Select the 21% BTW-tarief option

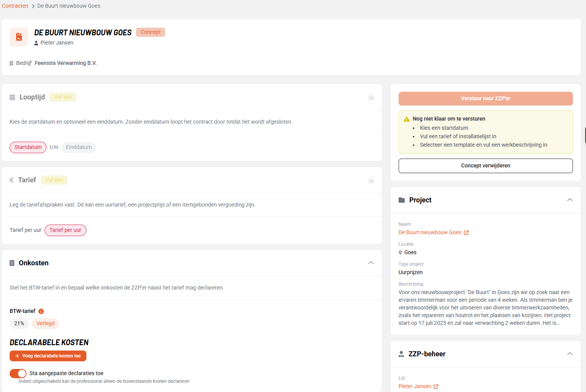[x=19, y=324]
